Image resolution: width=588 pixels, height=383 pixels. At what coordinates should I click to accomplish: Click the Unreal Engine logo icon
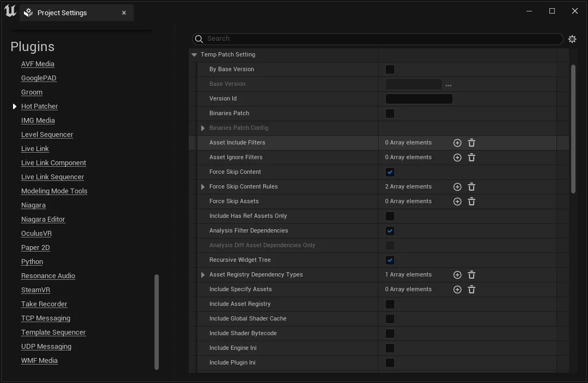pyautogui.click(x=10, y=11)
